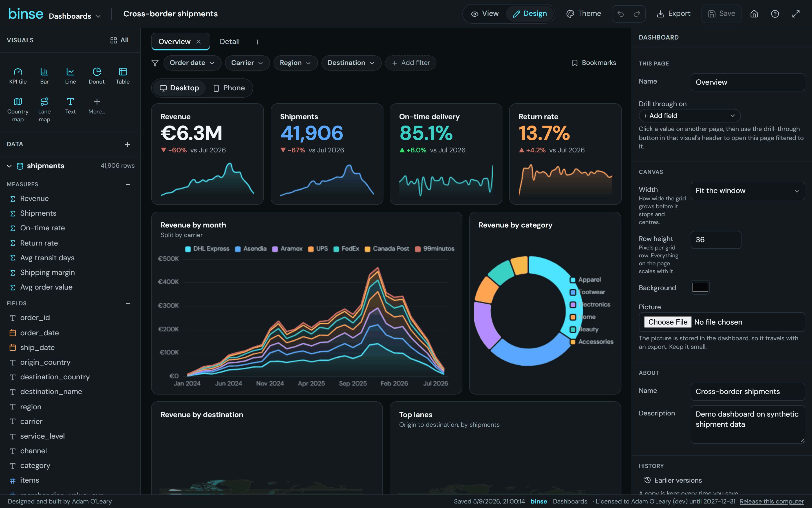Screen dimensions: 812x508
Task: Open the Dashboards dropdown menu
Action: point(74,16)
